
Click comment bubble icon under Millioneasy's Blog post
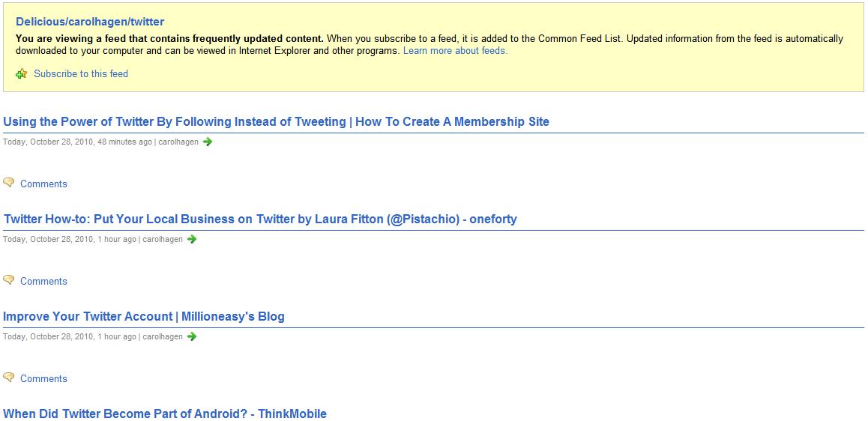8,378
